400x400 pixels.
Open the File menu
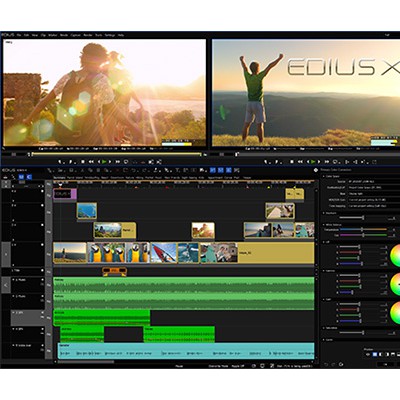pyautogui.click(x=19, y=35)
